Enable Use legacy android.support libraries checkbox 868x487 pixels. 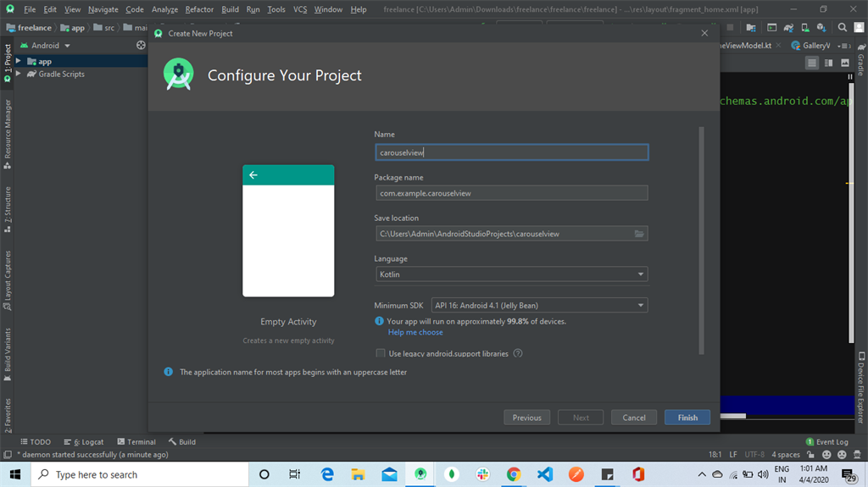coord(381,353)
